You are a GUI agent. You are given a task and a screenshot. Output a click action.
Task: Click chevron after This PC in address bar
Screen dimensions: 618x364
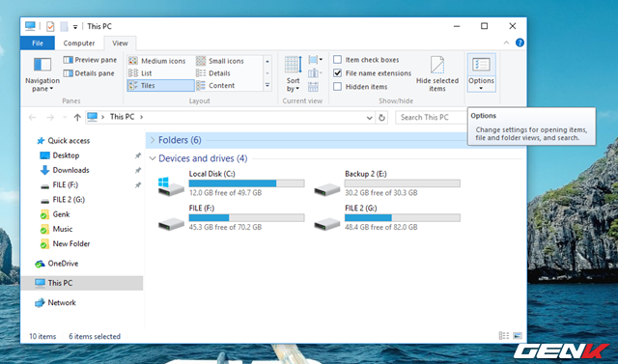click(x=142, y=117)
